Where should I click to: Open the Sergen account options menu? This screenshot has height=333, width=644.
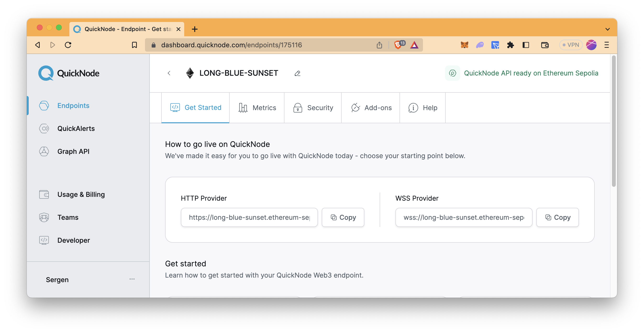pyautogui.click(x=132, y=279)
